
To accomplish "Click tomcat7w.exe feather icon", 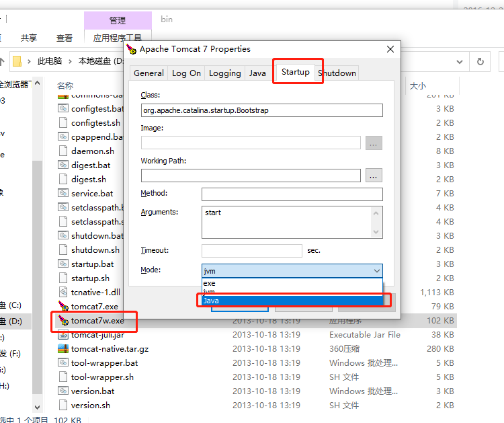I will [x=63, y=320].
